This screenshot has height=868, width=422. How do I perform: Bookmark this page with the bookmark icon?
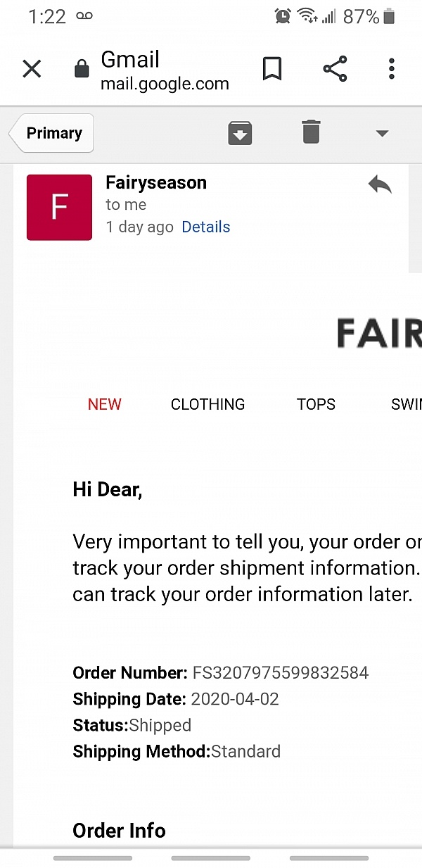pos(272,69)
